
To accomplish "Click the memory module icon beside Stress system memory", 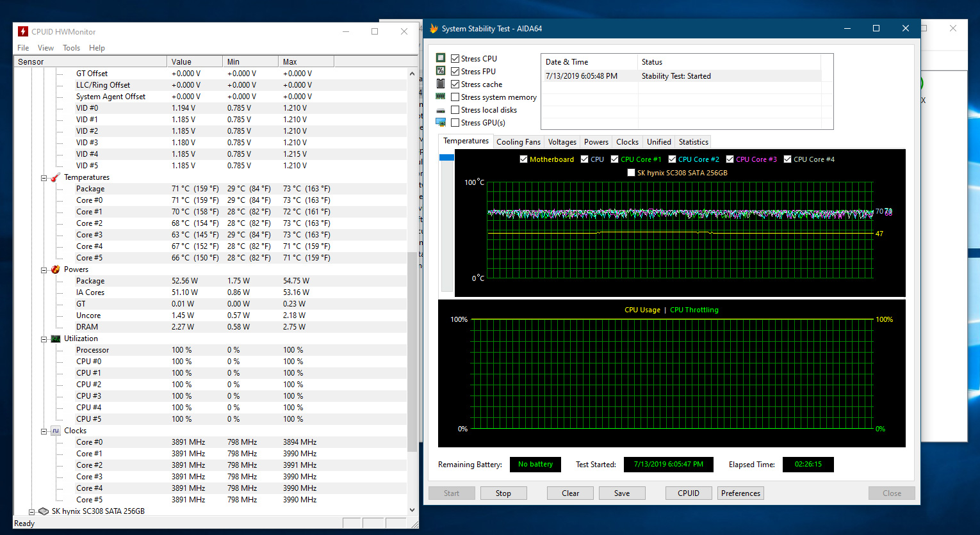I will tap(441, 97).
